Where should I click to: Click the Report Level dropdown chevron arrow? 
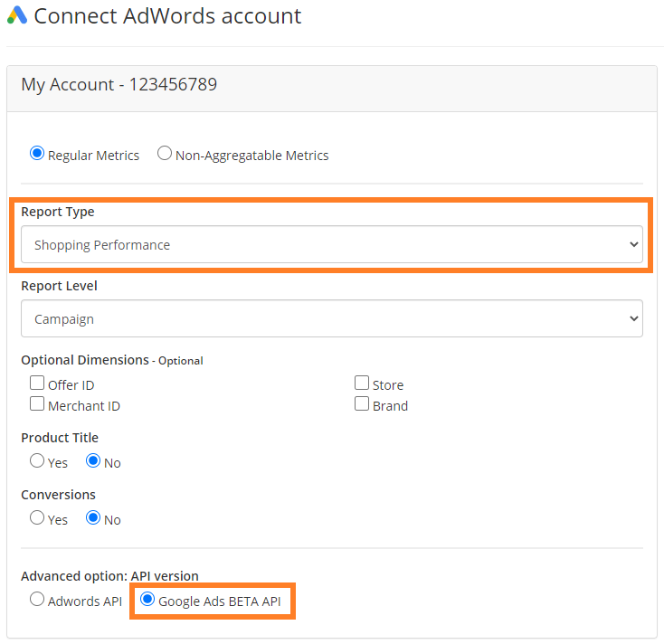click(x=633, y=318)
